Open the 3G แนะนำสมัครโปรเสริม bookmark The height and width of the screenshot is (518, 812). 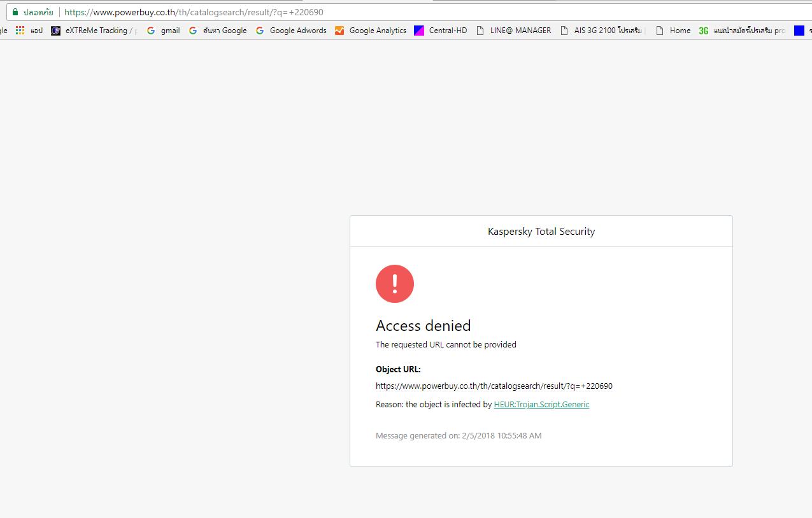[x=742, y=31]
